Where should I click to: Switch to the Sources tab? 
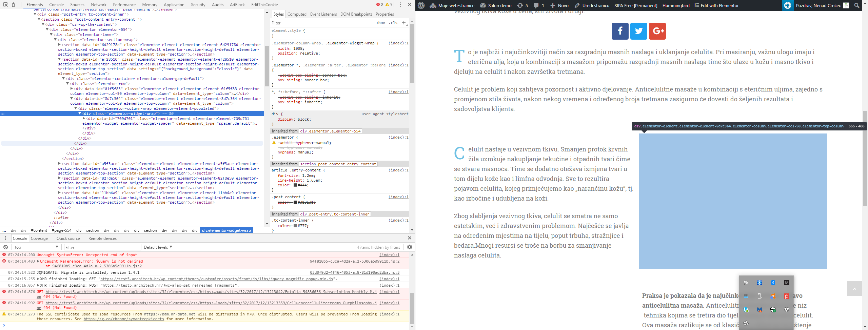click(x=77, y=4)
